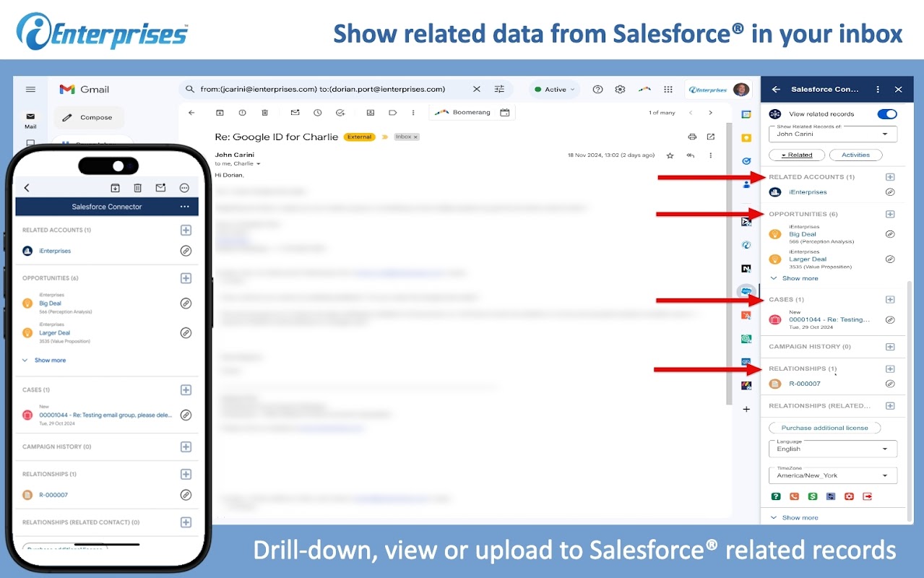Open Gmail support help icon
The height and width of the screenshot is (578, 924).
coord(597,90)
